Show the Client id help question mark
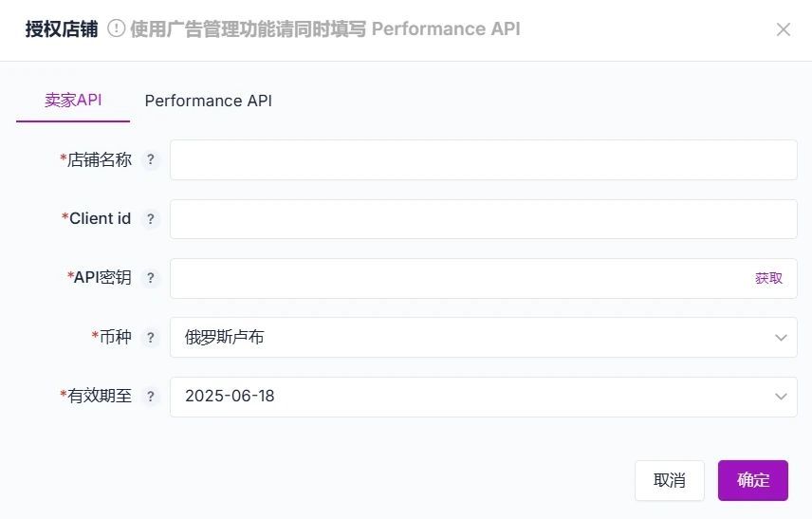 [150, 219]
